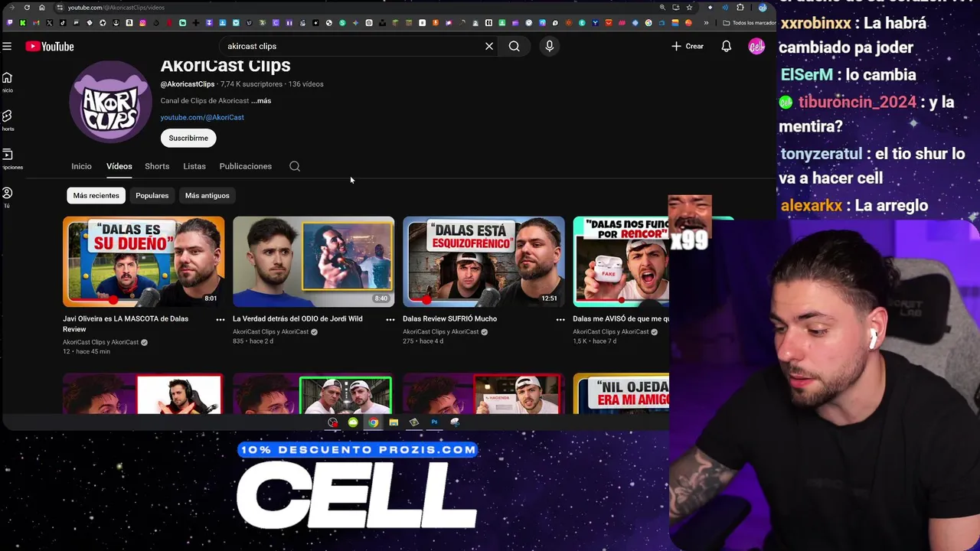Filter videos by Más antiguos
This screenshot has width=980, height=551.
(x=207, y=196)
